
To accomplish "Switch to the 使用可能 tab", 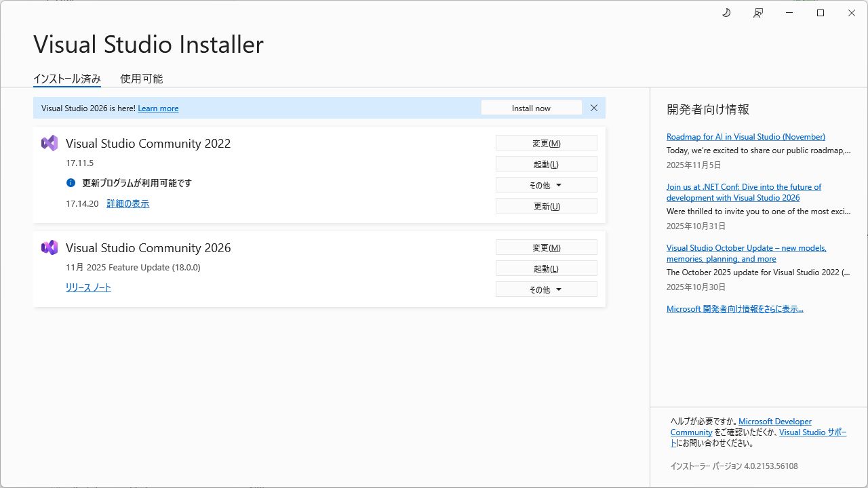I will (141, 79).
